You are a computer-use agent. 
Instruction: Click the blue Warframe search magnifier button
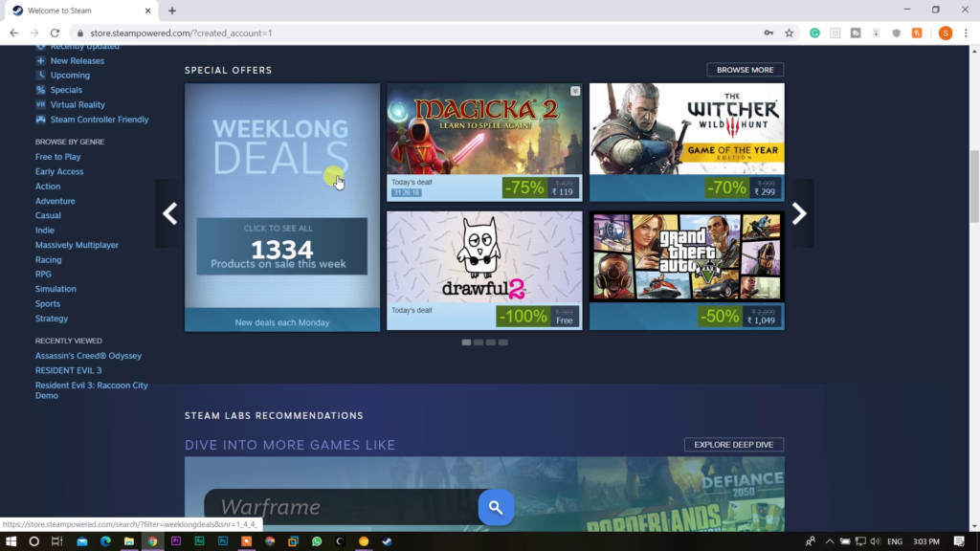coord(497,507)
